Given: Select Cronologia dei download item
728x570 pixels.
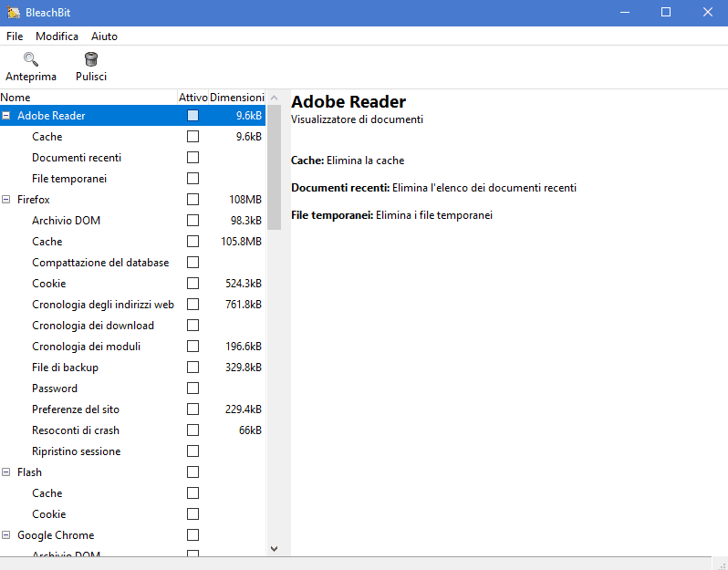Looking at the screenshot, I should (x=92, y=326).
